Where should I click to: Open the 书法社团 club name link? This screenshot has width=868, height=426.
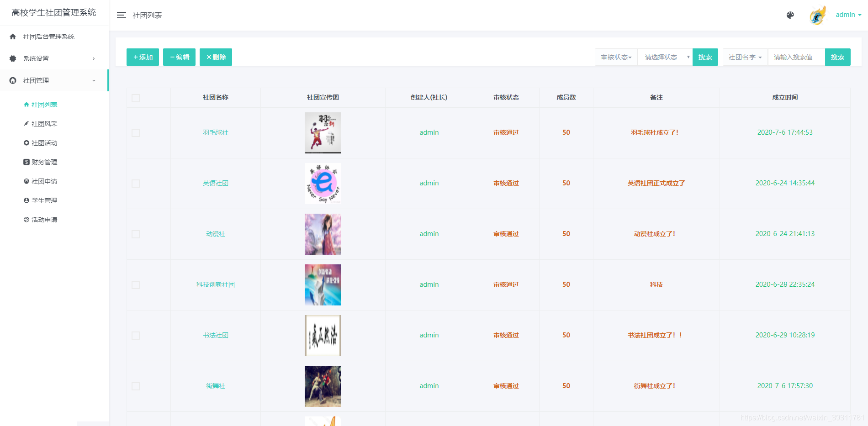pos(216,335)
